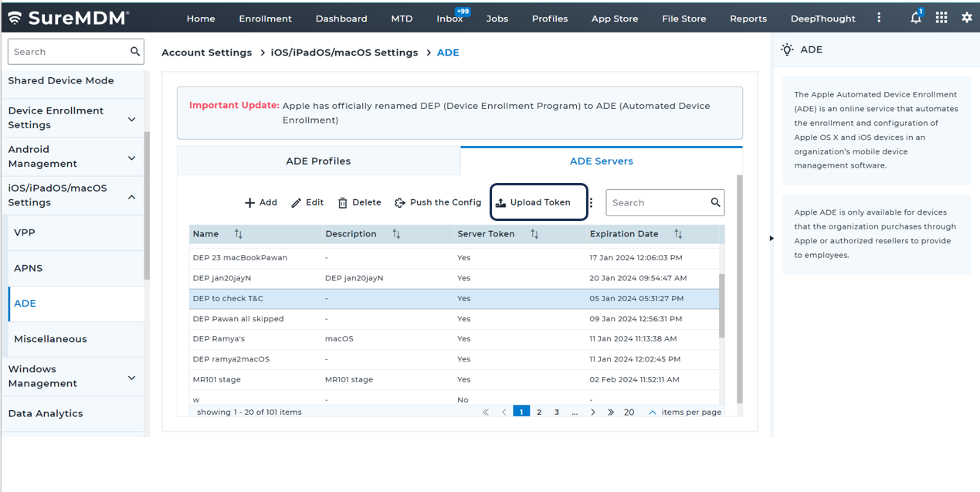
Task: Click the Push the Config button
Action: 438,202
